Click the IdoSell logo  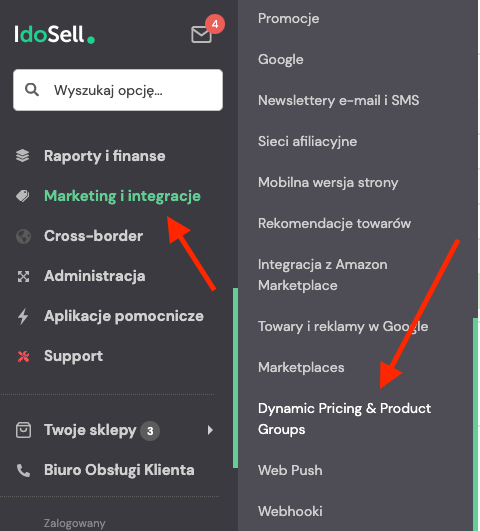54,34
